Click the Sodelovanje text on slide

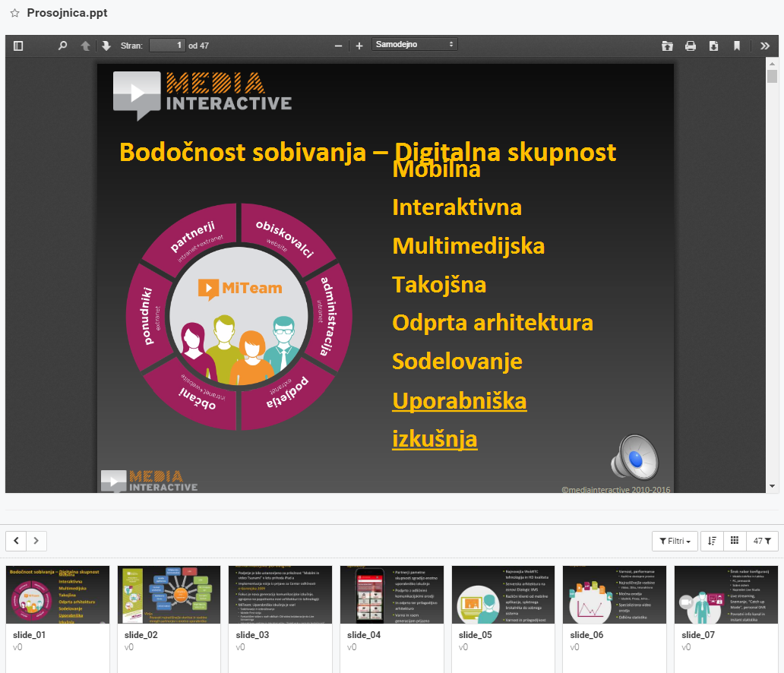pyautogui.click(x=457, y=362)
